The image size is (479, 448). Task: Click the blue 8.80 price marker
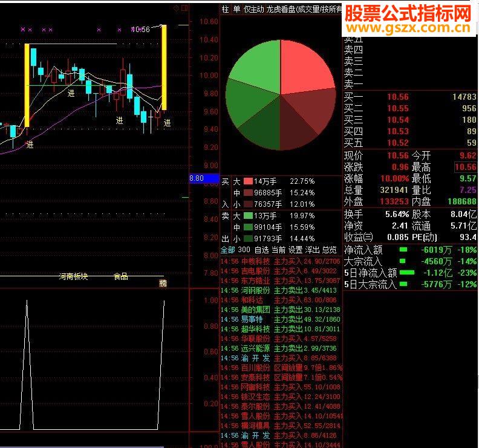pos(204,178)
